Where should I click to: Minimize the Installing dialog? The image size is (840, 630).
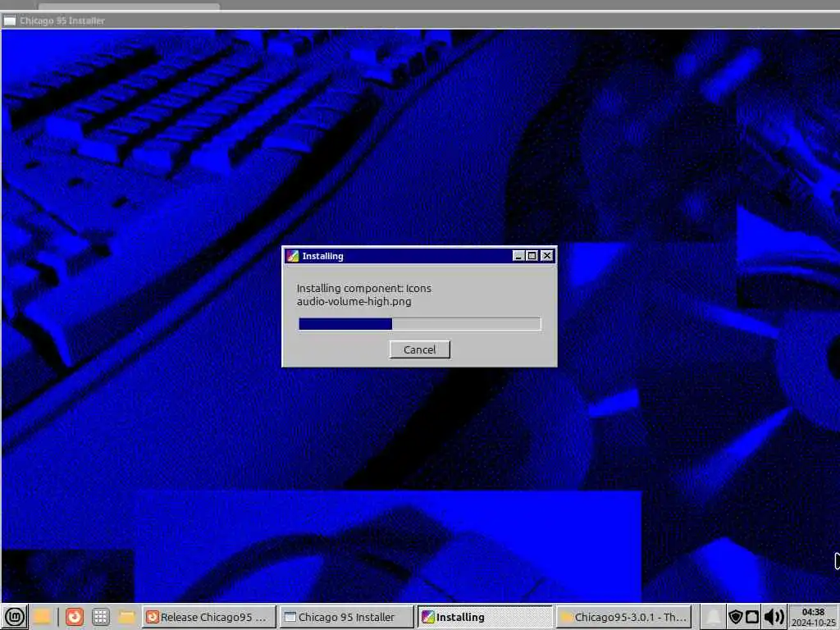pos(518,256)
